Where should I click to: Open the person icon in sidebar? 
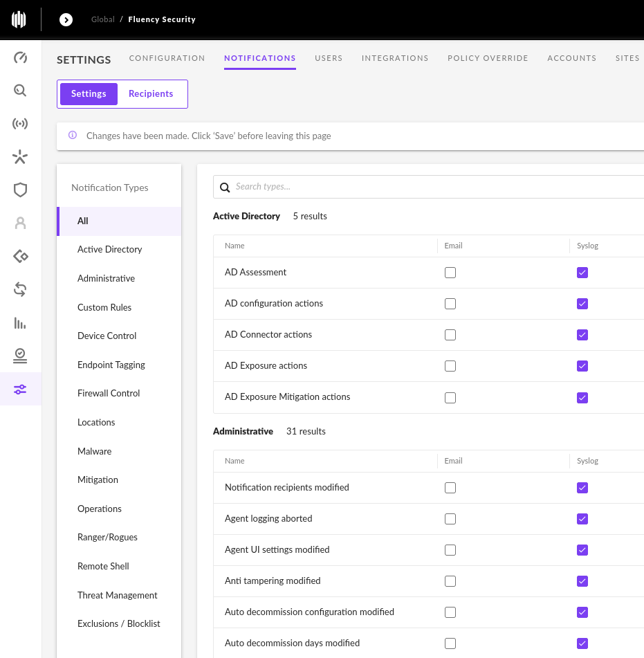(20, 223)
